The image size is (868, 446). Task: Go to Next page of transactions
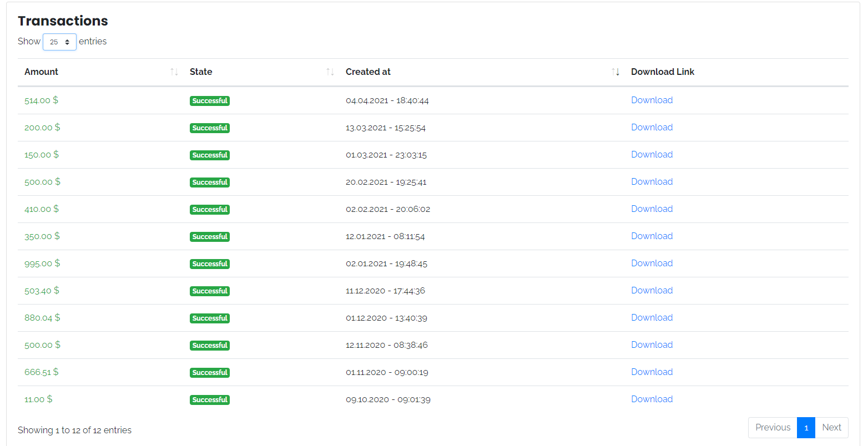tap(831, 428)
